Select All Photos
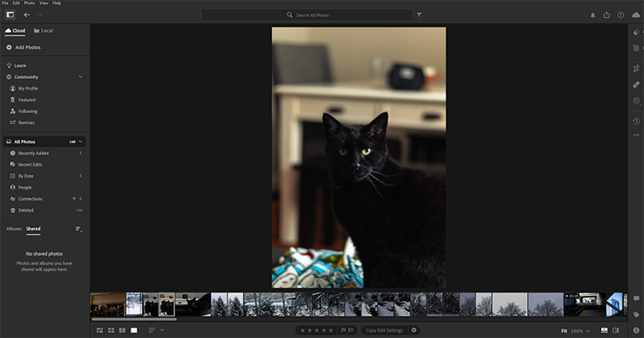This screenshot has height=338, width=644. point(45,142)
